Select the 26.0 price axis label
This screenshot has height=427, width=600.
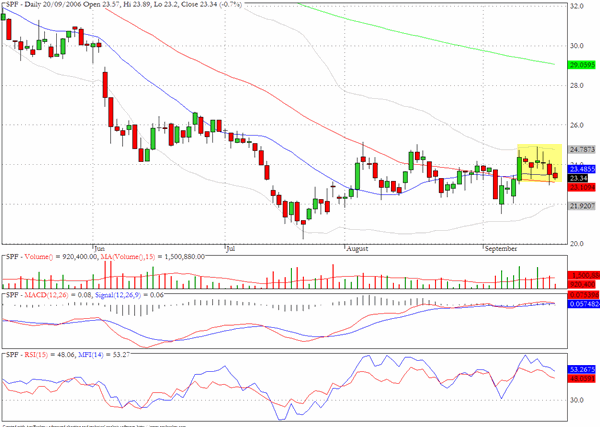point(577,125)
